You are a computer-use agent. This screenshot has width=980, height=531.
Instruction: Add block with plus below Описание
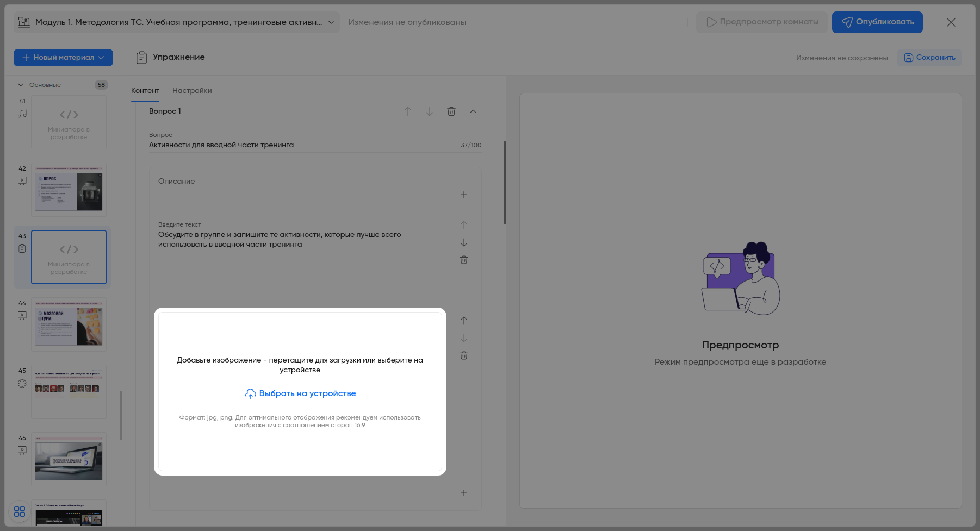tap(464, 195)
